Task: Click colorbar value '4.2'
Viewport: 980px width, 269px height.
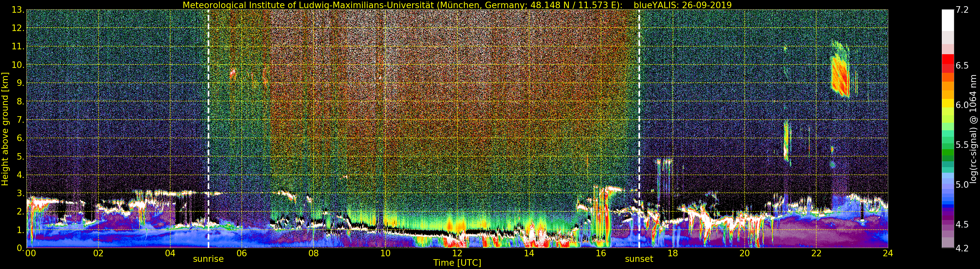Action: point(962,248)
